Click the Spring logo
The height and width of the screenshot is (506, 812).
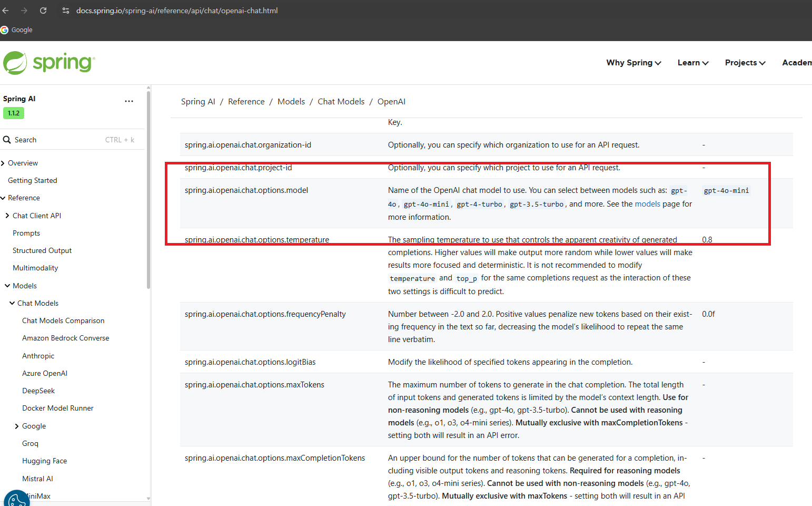point(49,63)
